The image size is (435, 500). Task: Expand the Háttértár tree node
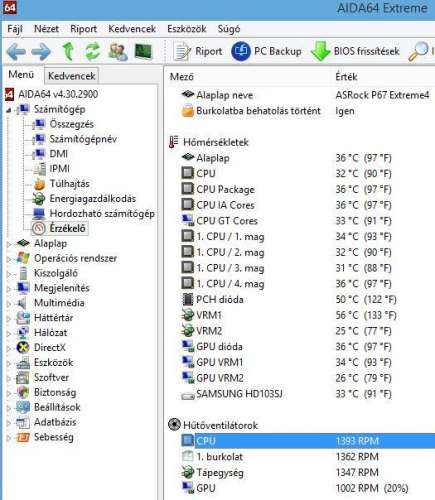[9, 319]
